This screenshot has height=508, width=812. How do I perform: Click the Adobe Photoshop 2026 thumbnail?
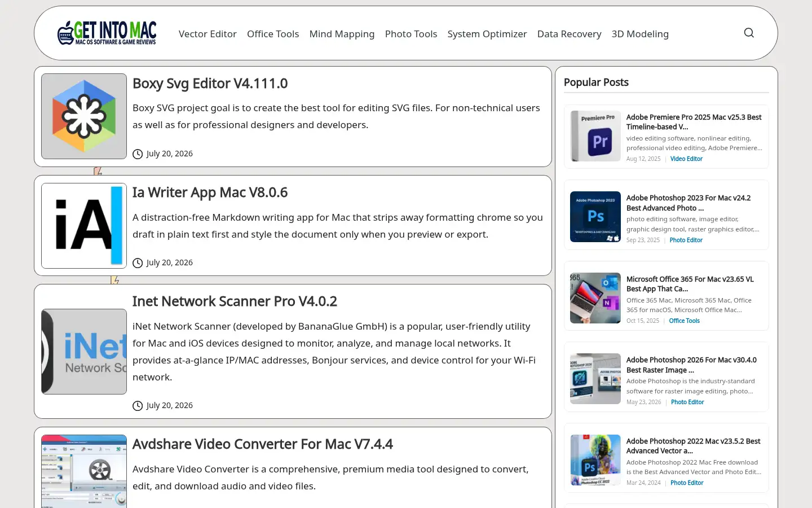(595, 379)
